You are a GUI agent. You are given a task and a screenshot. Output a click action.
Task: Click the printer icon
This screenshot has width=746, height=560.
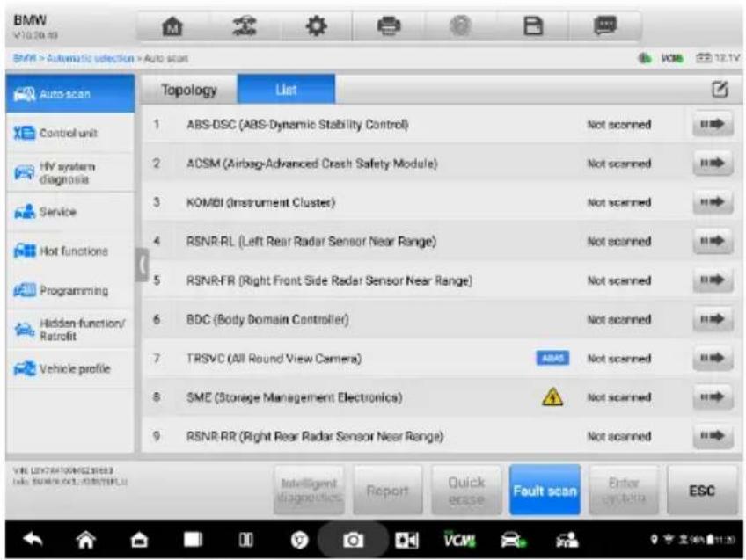tap(389, 25)
